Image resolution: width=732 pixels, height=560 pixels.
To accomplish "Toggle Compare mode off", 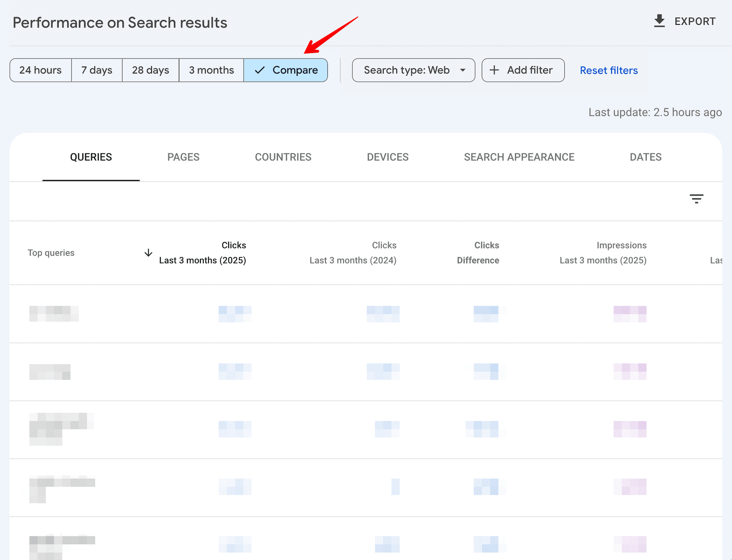I will 286,70.
